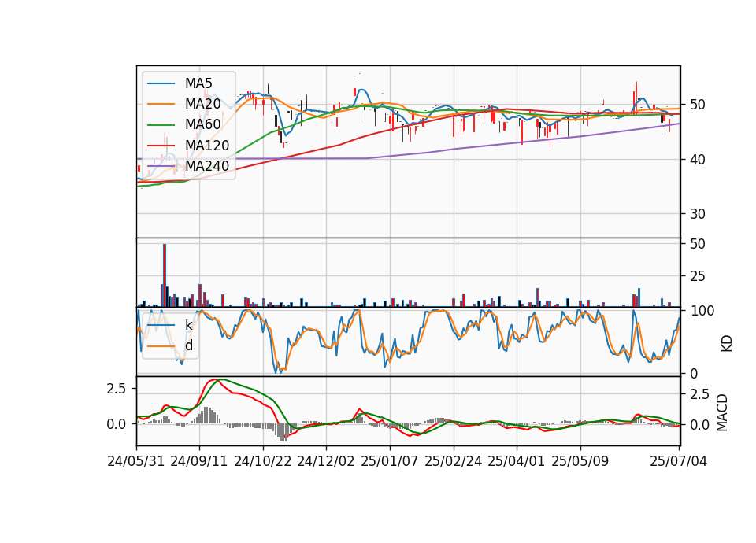Click the MACD left axis value 0.0

pyautogui.click(x=117, y=424)
